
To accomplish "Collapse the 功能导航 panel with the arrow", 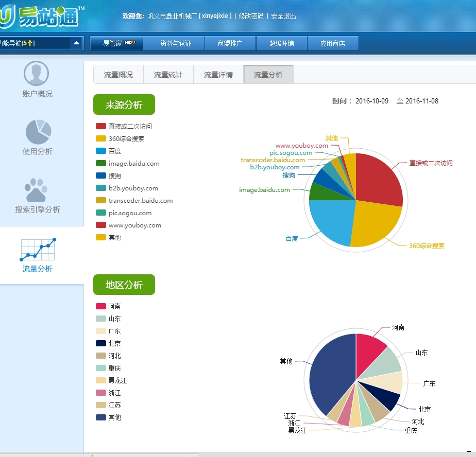I will coord(77,44).
